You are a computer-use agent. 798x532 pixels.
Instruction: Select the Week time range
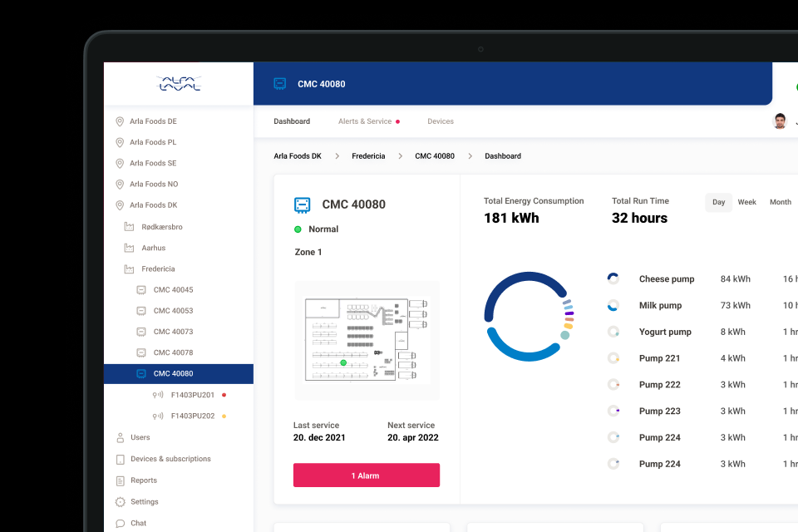[x=746, y=202]
